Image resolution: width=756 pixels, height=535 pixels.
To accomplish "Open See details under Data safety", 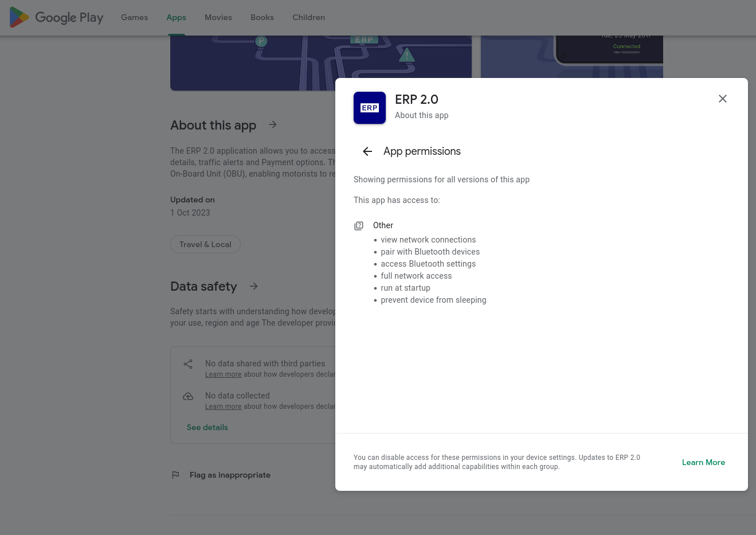I will 207,427.
